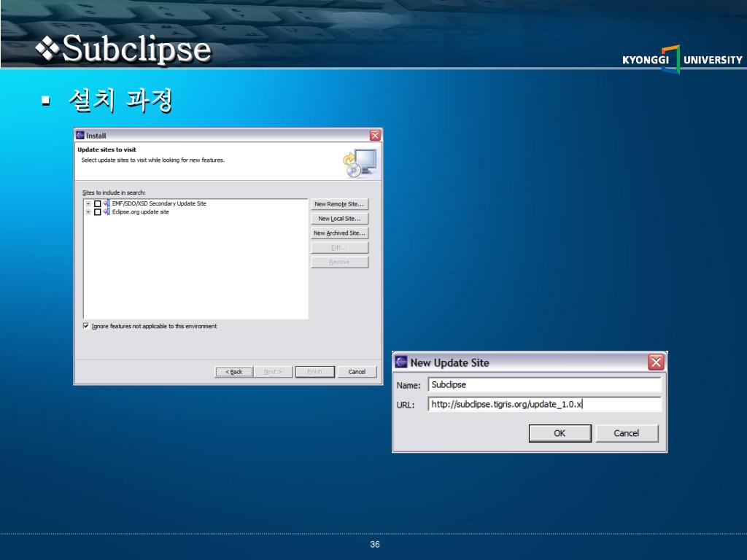Select Eclipse.org update site row text
The height and width of the screenshot is (560, 747).
(x=141, y=212)
